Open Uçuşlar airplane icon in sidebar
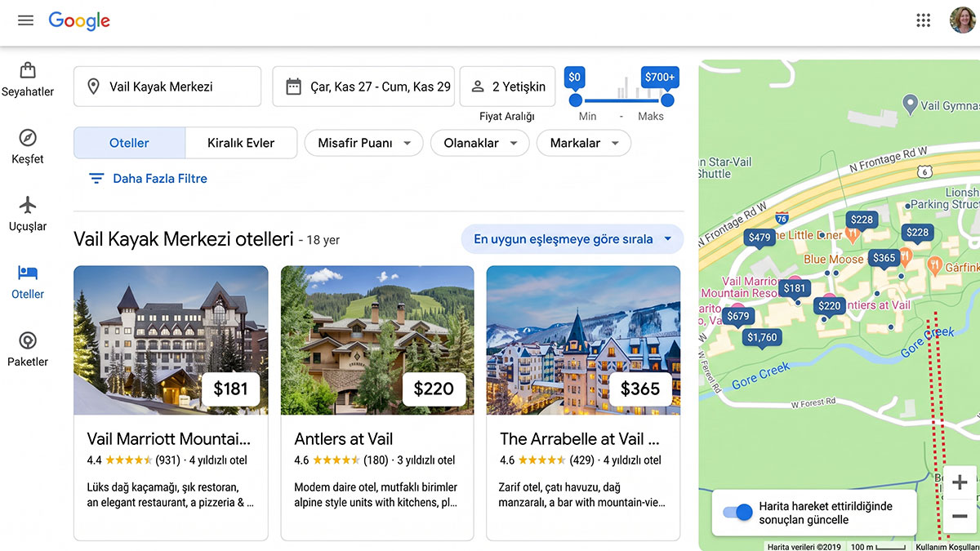Screen dimensions: 980x551 [x=28, y=205]
